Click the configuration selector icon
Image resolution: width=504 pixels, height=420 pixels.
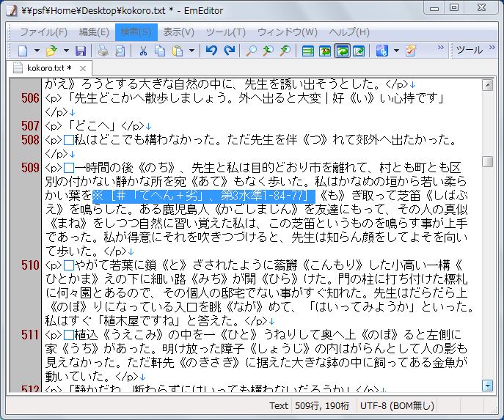point(382,51)
